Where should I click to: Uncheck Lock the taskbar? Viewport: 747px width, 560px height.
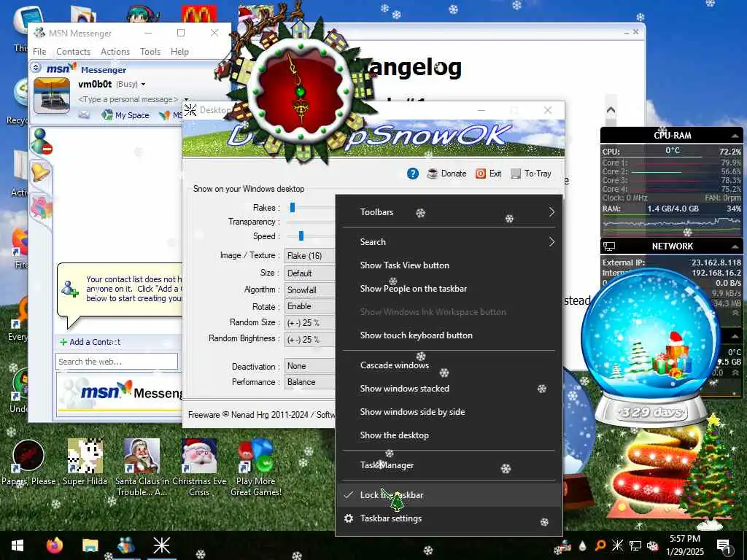(x=449, y=495)
